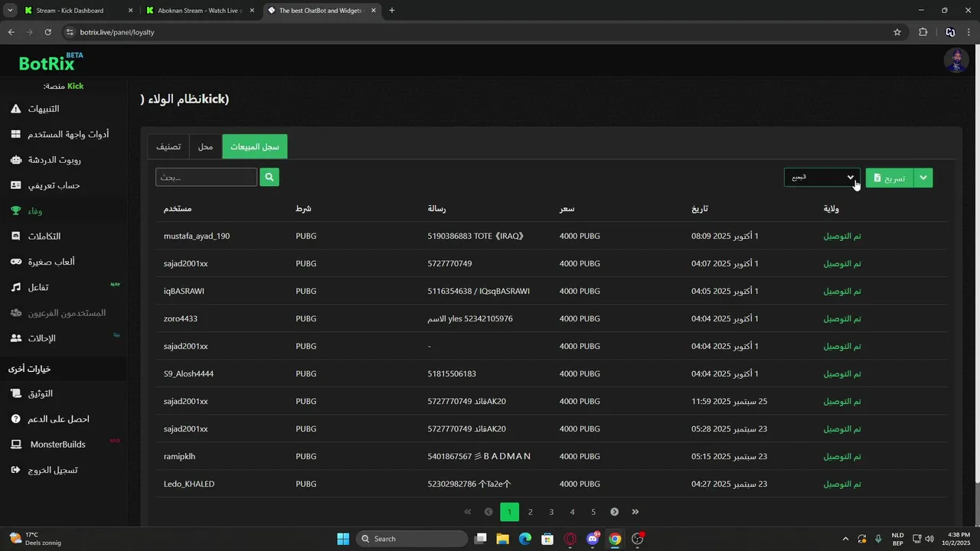This screenshot has height=551, width=980.
Task: Click message 5116354638 / IQsqBASRAWI
Action: (479, 291)
